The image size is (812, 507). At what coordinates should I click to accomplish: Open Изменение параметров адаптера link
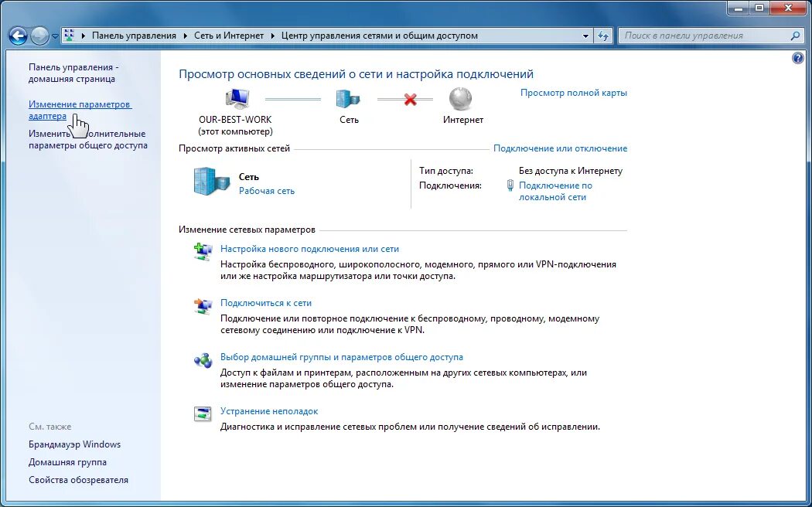pos(80,110)
